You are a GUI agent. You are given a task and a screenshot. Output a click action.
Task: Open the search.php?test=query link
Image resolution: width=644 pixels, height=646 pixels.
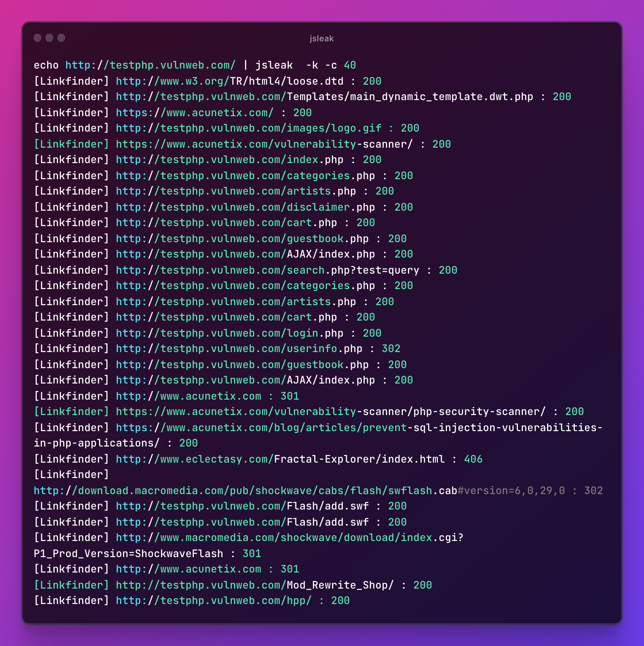click(x=267, y=270)
